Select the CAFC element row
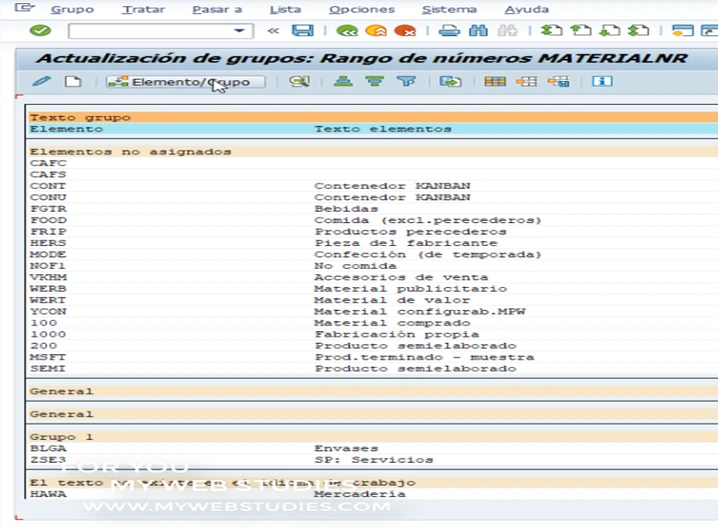The height and width of the screenshot is (529, 718). [373, 163]
